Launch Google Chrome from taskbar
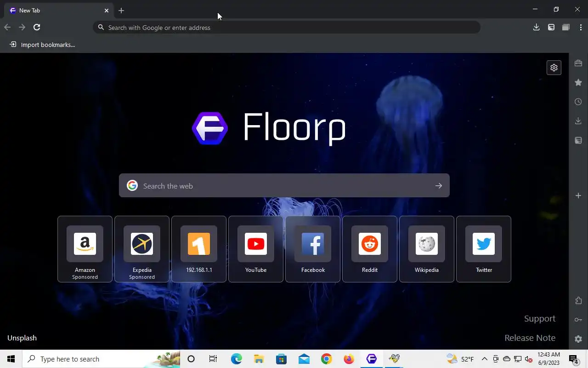This screenshot has height=368, width=588. click(x=326, y=359)
